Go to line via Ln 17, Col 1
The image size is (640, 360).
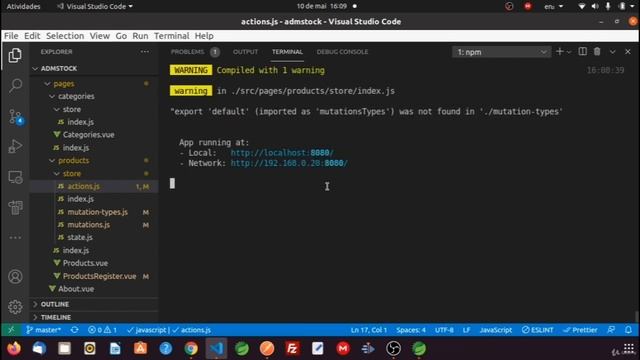[x=369, y=330]
